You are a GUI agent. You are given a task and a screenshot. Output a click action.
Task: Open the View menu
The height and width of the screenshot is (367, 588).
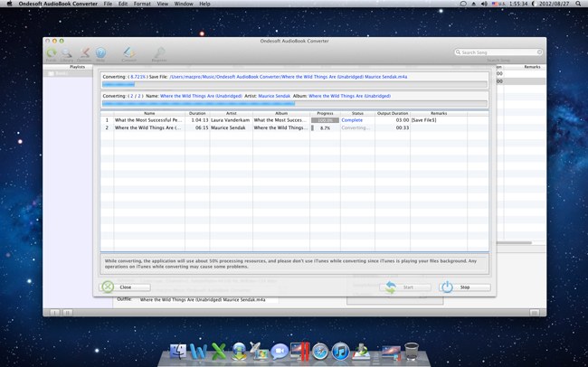click(x=162, y=4)
